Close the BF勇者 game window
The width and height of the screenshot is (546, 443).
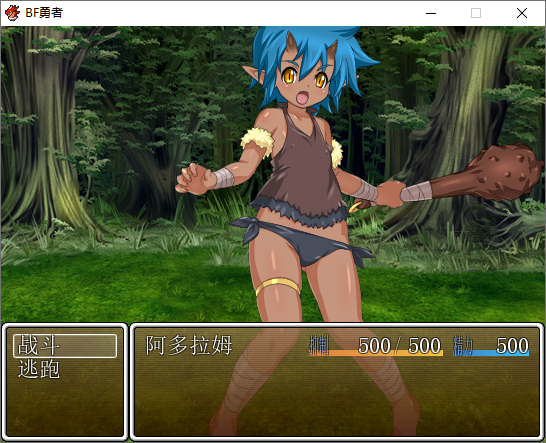[522, 13]
